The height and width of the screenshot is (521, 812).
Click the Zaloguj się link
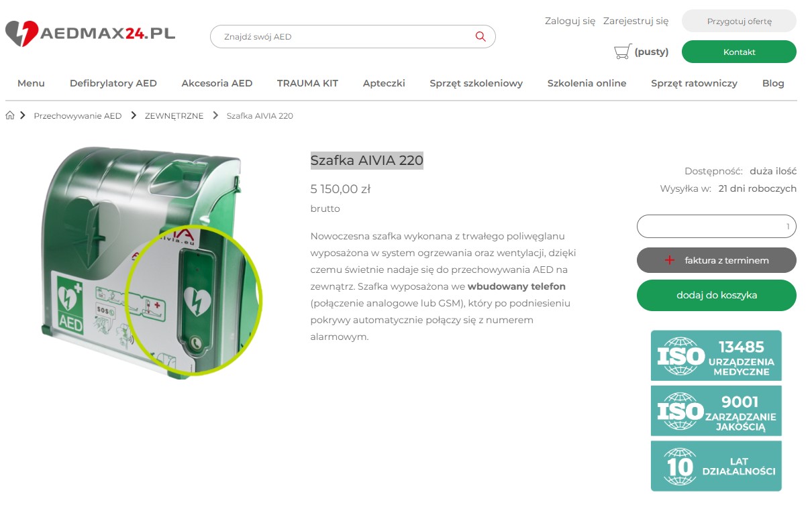pyautogui.click(x=570, y=21)
